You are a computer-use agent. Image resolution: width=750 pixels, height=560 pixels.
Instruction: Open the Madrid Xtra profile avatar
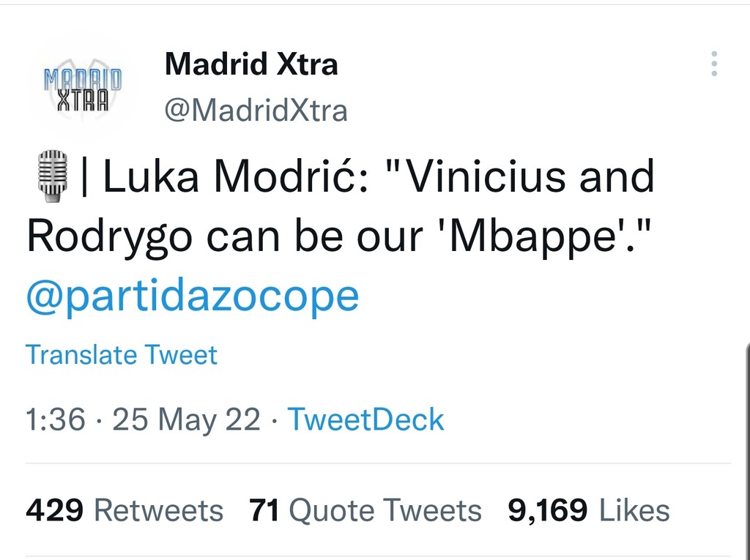pyautogui.click(x=81, y=88)
